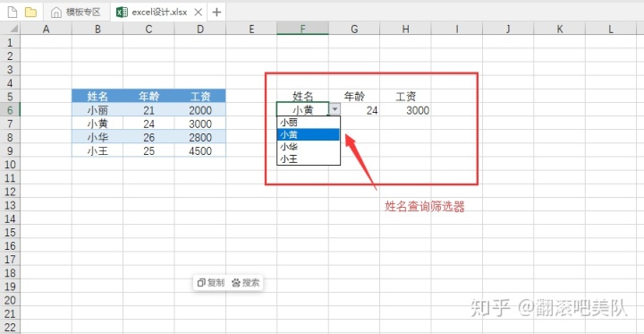Image resolution: width=644 pixels, height=334 pixels.
Task: Click the result cell 24 in column G
Action: pos(354,110)
